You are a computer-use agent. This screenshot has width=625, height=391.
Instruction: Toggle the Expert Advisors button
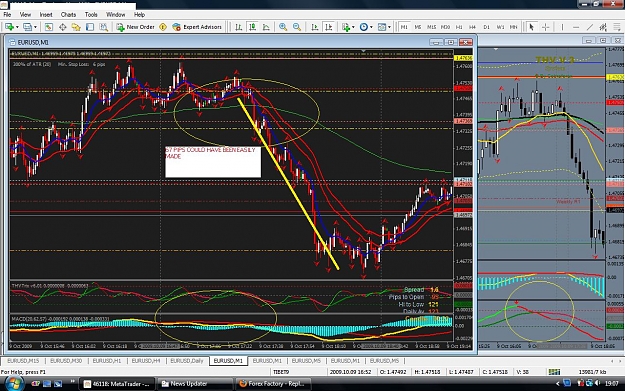click(197, 27)
